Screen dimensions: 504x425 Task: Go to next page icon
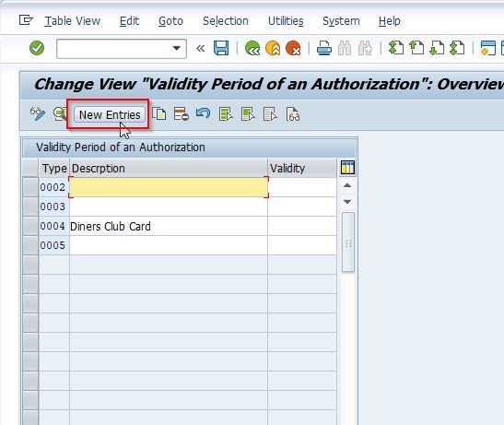pos(437,48)
